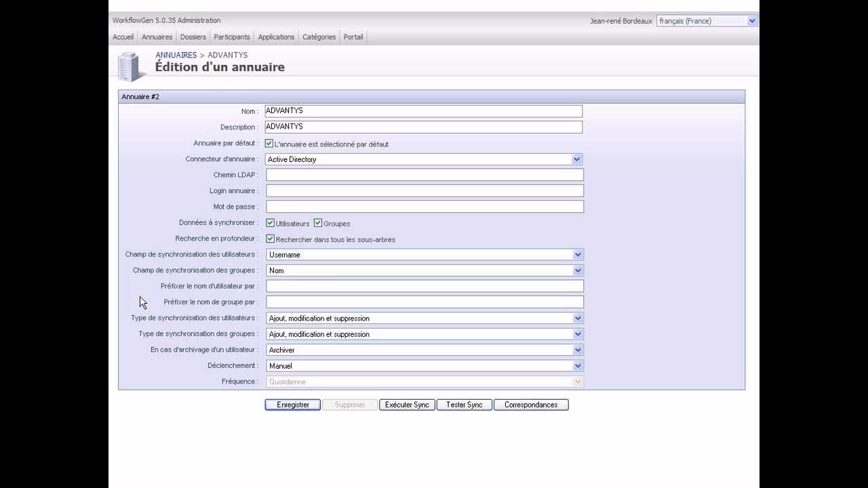Click the Enregistrer button
Image resolution: width=868 pixels, height=488 pixels.
click(293, 405)
